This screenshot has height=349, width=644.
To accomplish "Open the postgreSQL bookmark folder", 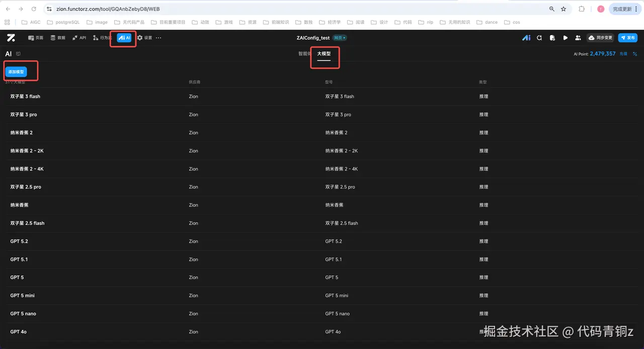I will click(64, 22).
